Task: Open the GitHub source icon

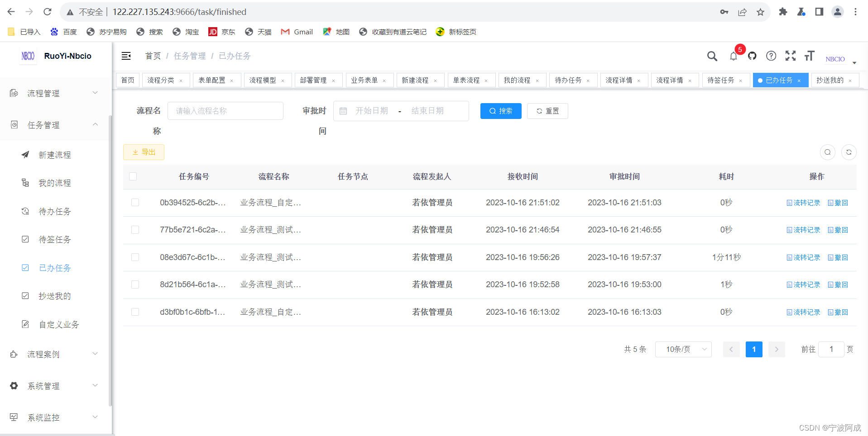Action: tap(752, 56)
